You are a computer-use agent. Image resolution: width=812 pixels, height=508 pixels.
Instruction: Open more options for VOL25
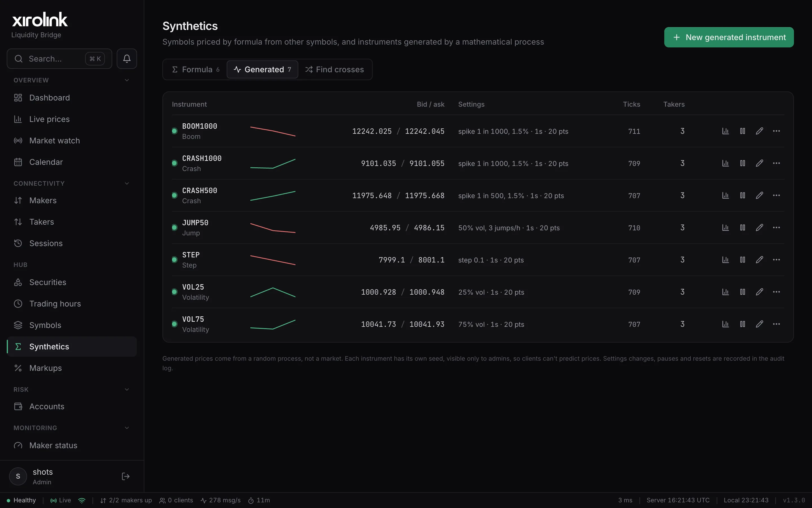[776, 292]
